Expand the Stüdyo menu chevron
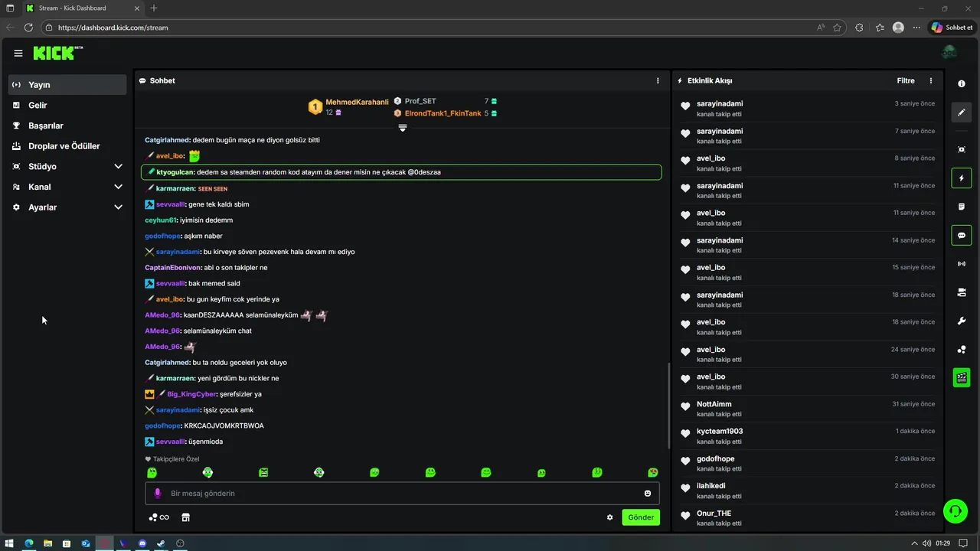Viewport: 980px width, 551px height. (x=118, y=166)
